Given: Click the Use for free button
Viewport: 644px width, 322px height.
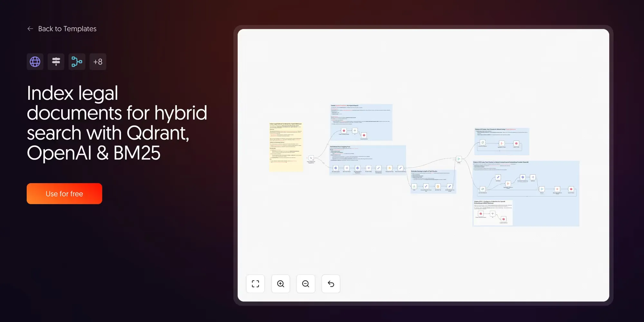Looking at the screenshot, I should click(64, 193).
